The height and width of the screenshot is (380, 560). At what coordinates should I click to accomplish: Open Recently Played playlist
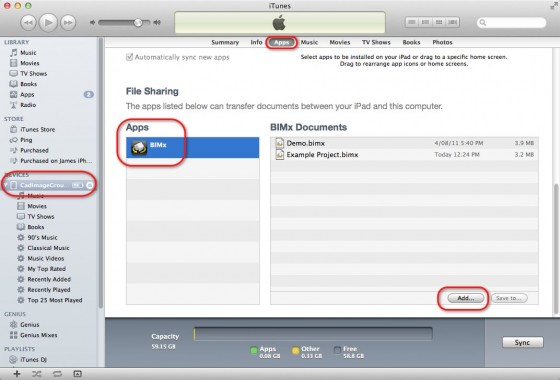(x=49, y=290)
